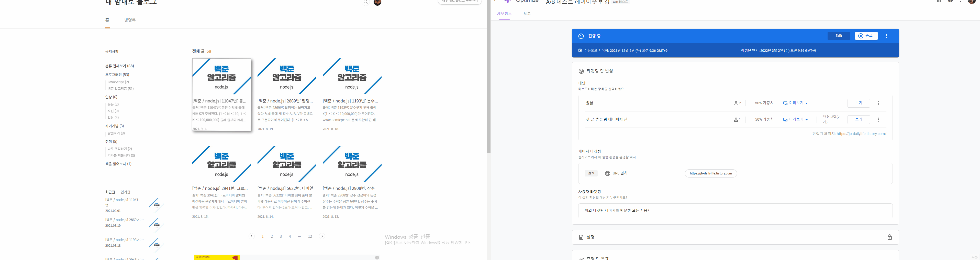Go to pagination page 3
This screenshot has height=260, width=980.
click(x=281, y=236)
